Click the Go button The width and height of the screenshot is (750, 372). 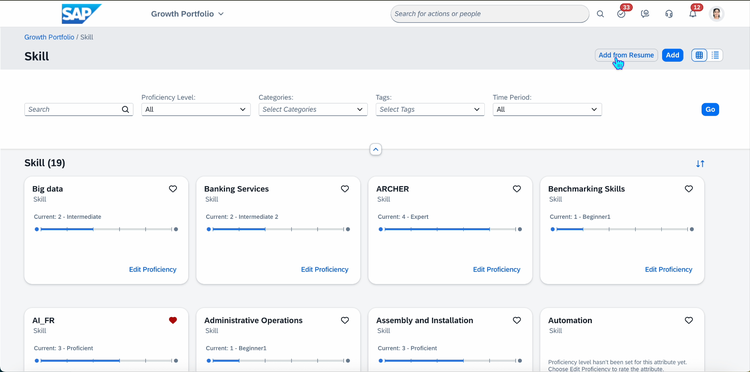[710, 109]
